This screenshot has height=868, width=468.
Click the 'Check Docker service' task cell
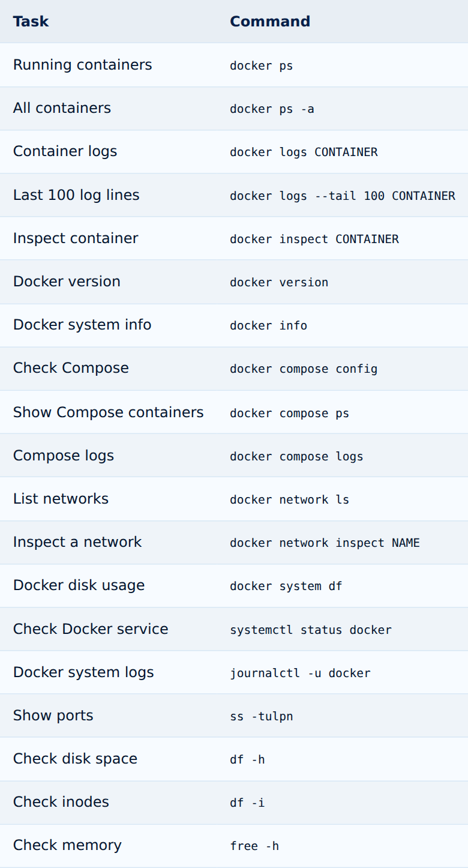[91, 629]
